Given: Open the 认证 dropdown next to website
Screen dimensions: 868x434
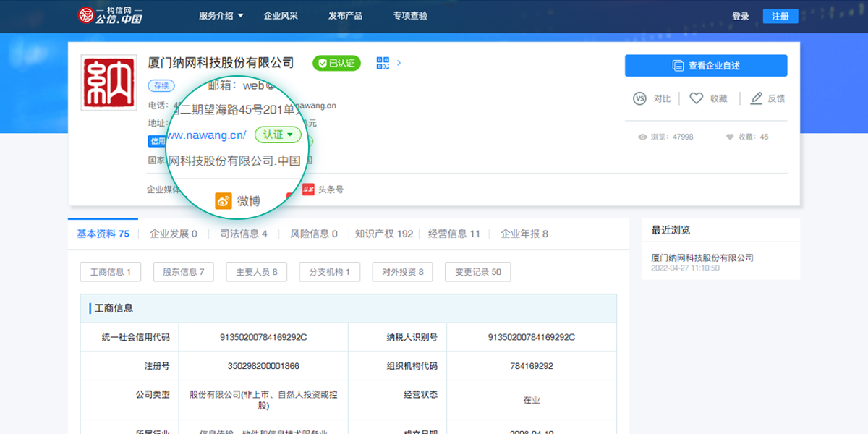Looking at the screenshot, I should 278,135.
